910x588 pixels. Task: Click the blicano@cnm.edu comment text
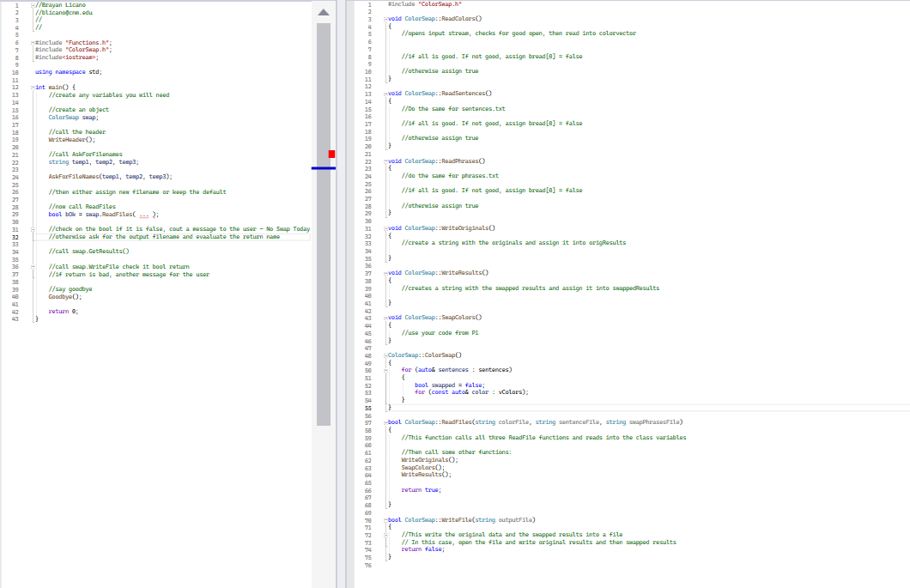pyautogui.click(x=64, y=12)
